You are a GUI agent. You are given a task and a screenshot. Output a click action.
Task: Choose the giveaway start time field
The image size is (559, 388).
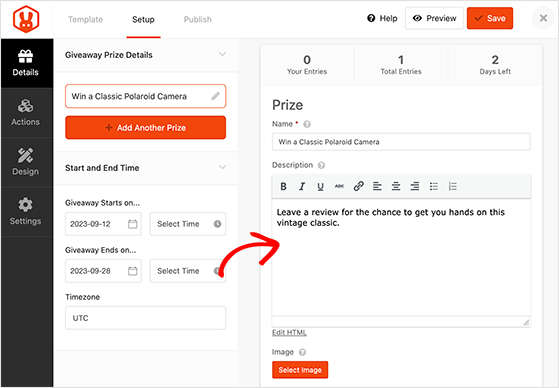pos(188,224)
